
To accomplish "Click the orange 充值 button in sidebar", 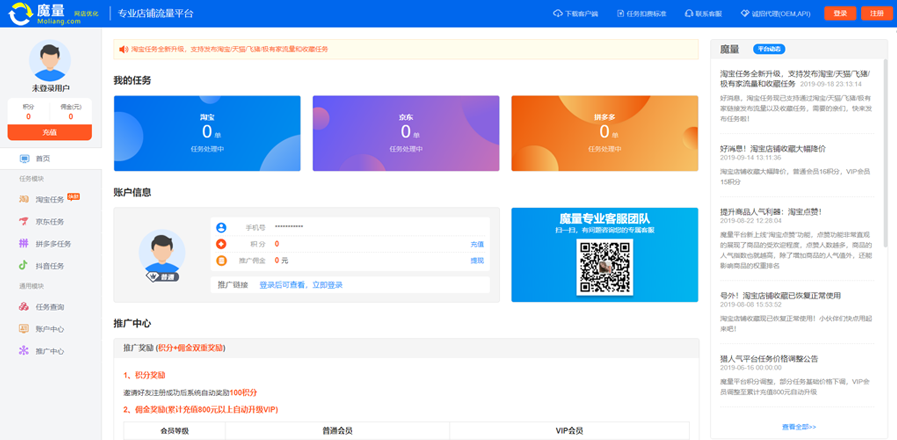I will (50, 132).
